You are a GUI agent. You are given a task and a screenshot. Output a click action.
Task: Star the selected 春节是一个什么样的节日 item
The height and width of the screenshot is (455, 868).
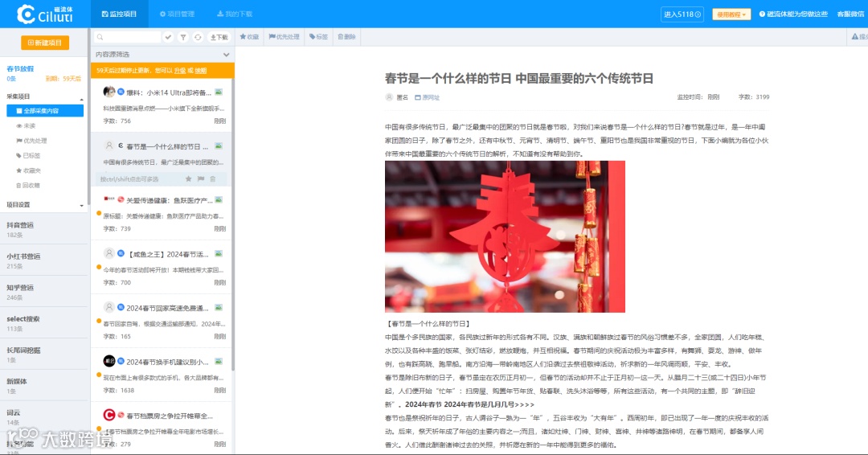point(188,178)
